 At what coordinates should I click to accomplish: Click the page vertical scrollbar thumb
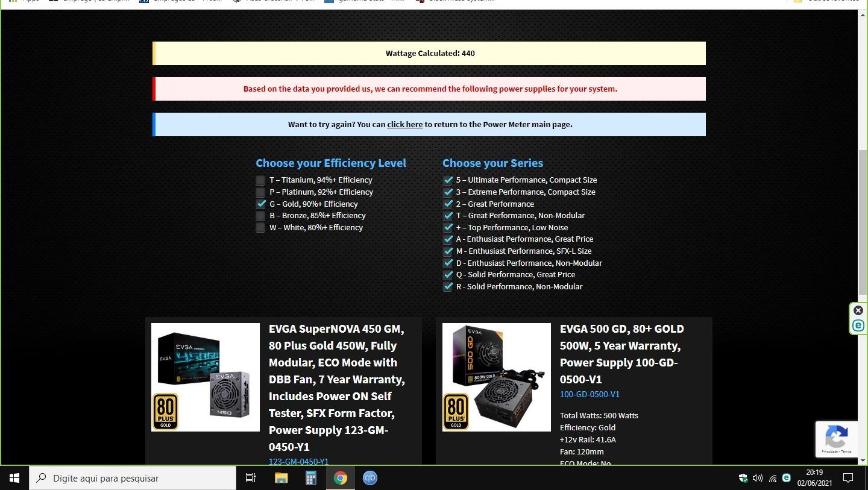pos(863,223)
